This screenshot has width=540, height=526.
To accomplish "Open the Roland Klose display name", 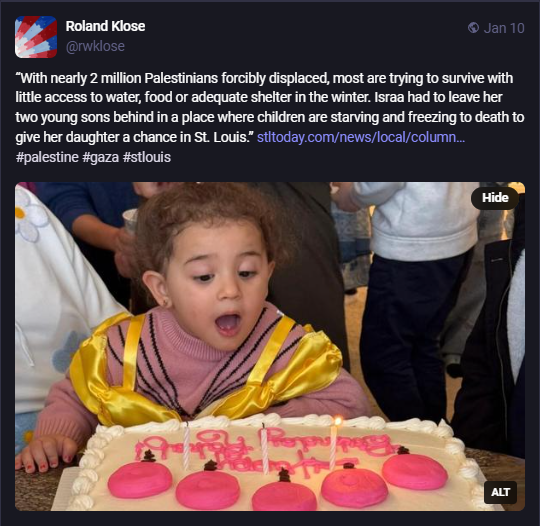I will point(105,26).
